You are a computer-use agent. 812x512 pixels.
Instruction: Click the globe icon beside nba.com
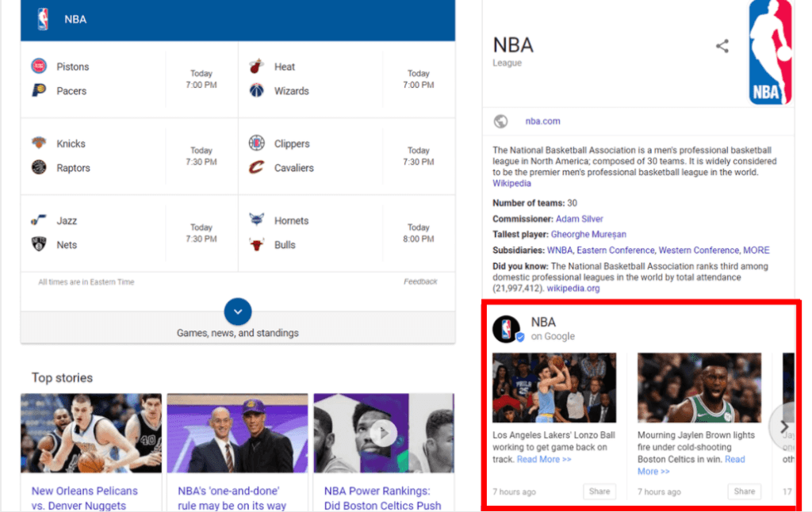(501, 121)
